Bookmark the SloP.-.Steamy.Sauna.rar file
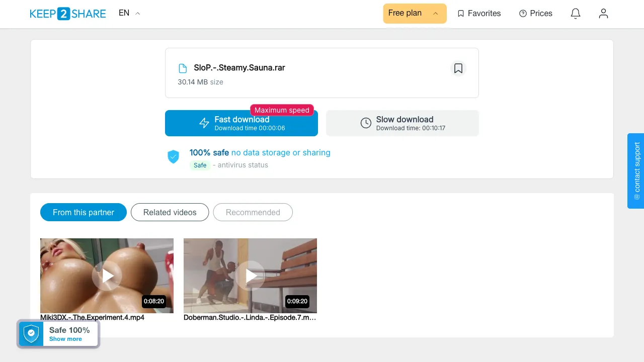 (458, 68)
